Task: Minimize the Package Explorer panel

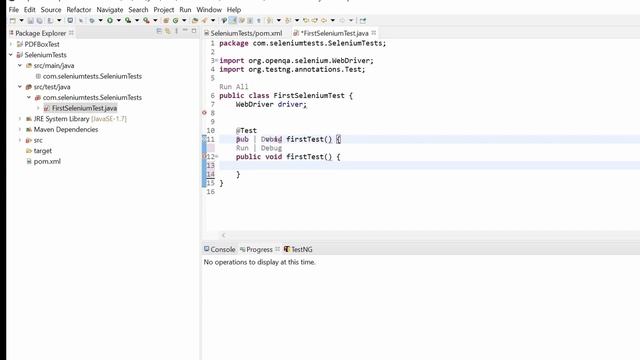Action: point(185,31)
